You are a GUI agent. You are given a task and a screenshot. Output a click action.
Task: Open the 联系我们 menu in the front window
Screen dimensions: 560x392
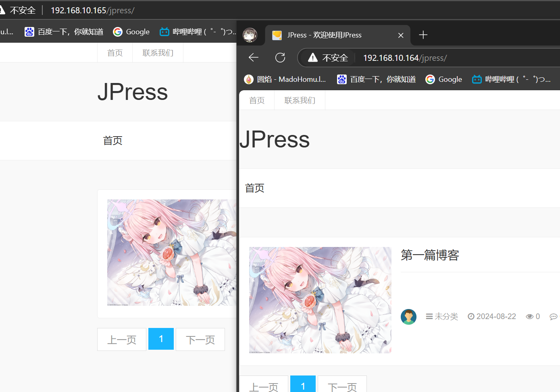pos(300,100)
